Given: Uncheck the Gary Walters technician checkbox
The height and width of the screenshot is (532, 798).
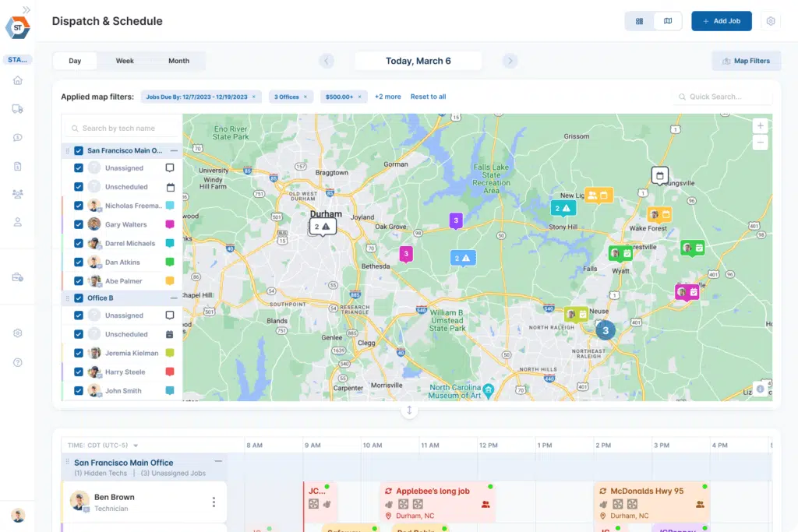Looking at the screenshot, I should (x=79, y=224).
